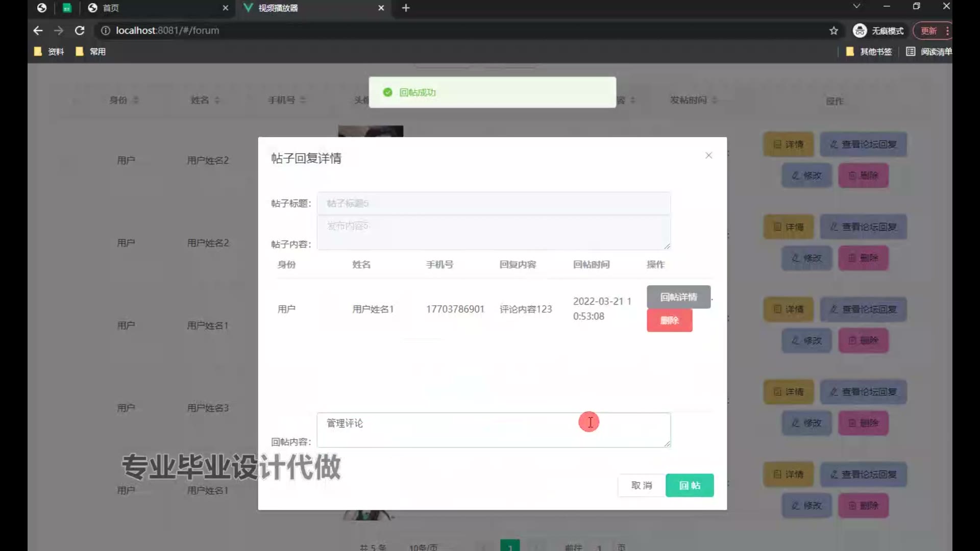Screen dimensions: 980x551
Task: Switch to the 首页 browser tab
Action: point(111,8)
